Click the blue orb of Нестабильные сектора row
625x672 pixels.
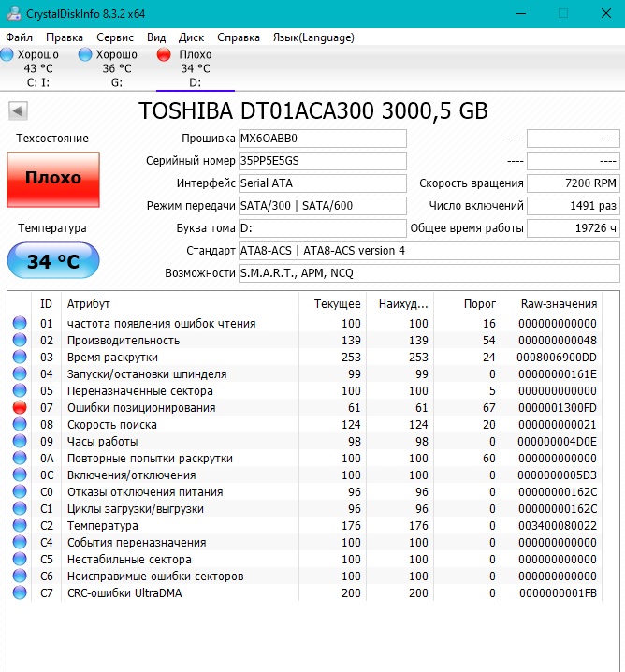point(20,560)
